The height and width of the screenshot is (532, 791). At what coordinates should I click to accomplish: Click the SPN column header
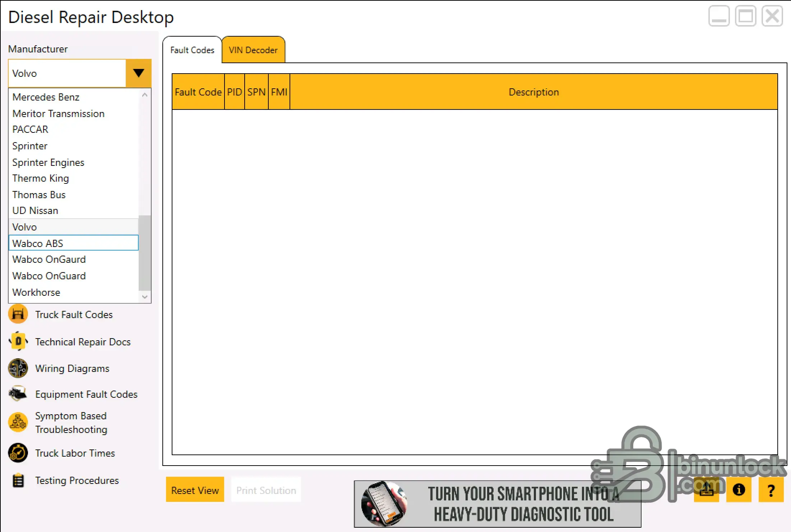tap(256, 92)
